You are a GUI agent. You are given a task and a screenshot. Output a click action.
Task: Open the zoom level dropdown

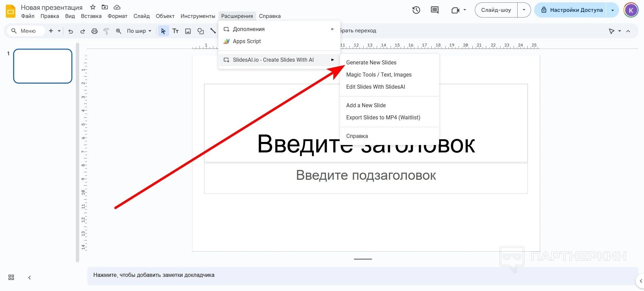tap(139, 31)
